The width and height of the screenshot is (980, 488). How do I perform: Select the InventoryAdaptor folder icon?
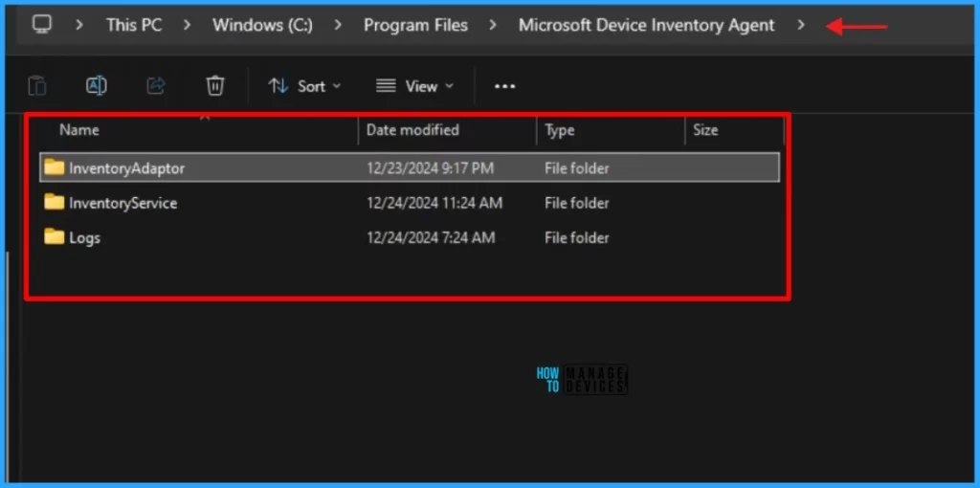pyautogui.click(x=55, y=167)
